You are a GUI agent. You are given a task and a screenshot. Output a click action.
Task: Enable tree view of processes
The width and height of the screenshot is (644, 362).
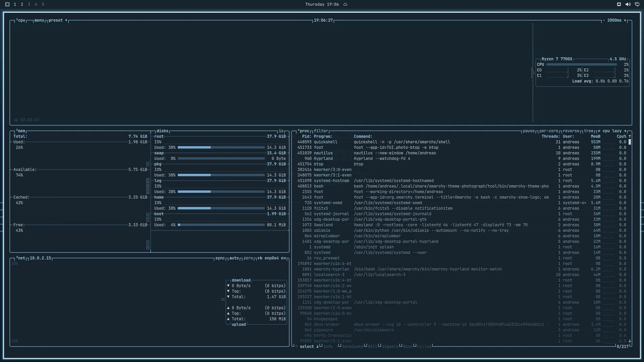pos(589,131)
